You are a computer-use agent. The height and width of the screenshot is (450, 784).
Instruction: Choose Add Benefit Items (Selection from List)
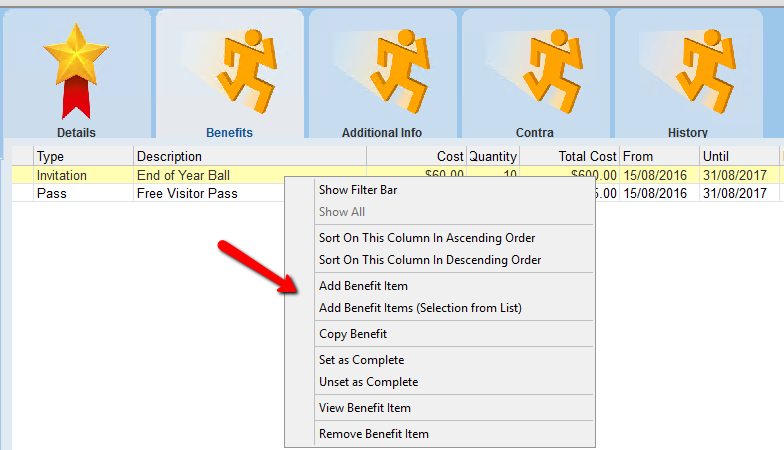point(420,308)
